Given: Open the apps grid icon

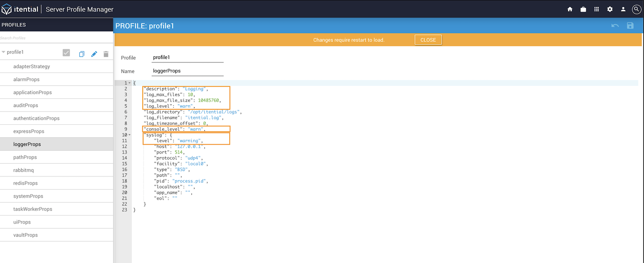Looking at the screenshot, I should click(x=597, y=9).
